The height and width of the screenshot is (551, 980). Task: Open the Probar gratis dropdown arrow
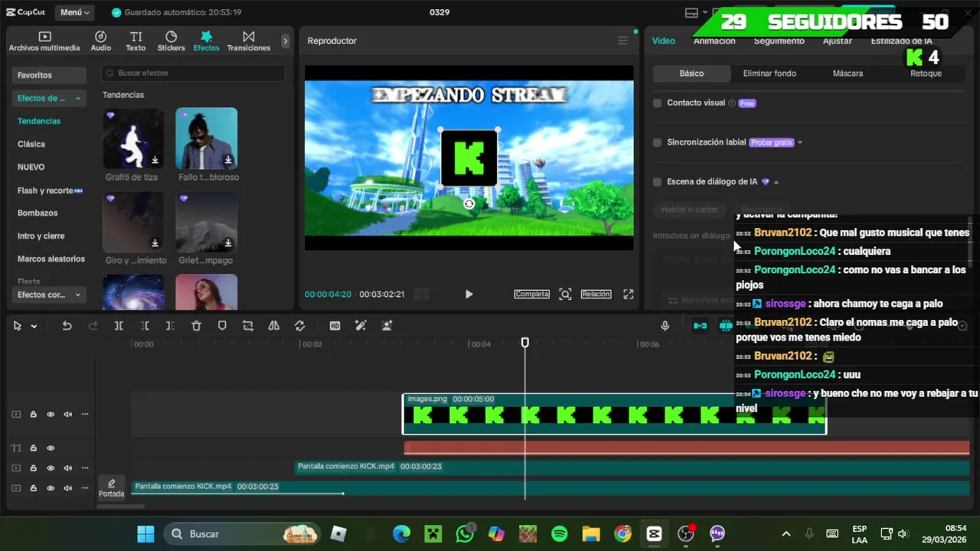click(800, 142)
